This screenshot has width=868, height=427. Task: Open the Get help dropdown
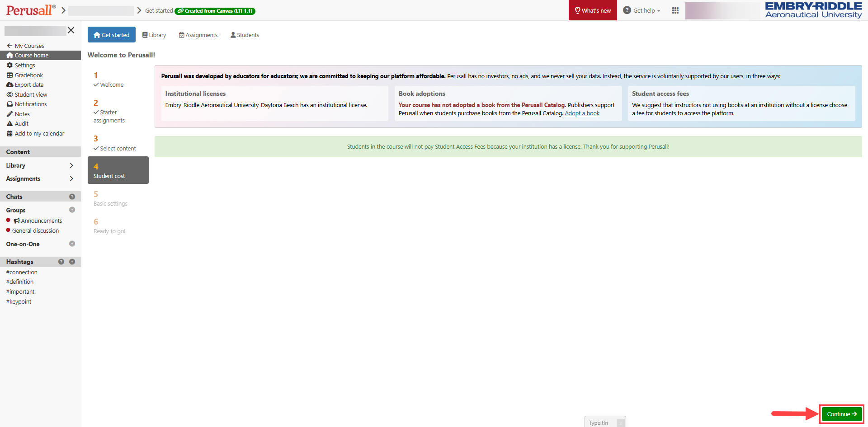(x=642, y=10)
